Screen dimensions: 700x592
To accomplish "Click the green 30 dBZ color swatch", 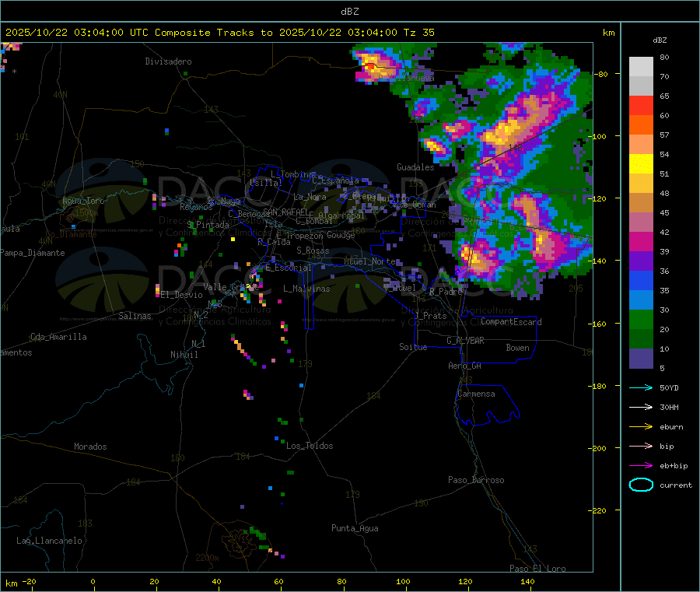I will point(641,319).
